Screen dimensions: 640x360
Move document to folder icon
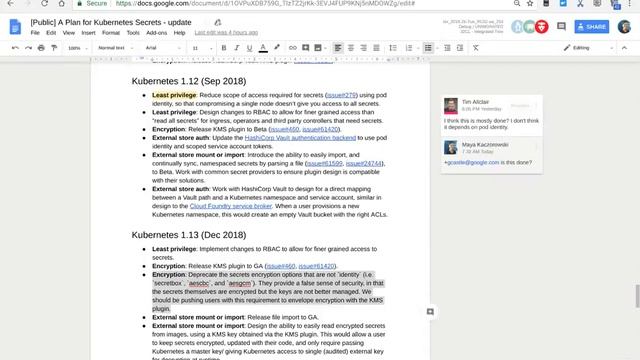point(218,23)
